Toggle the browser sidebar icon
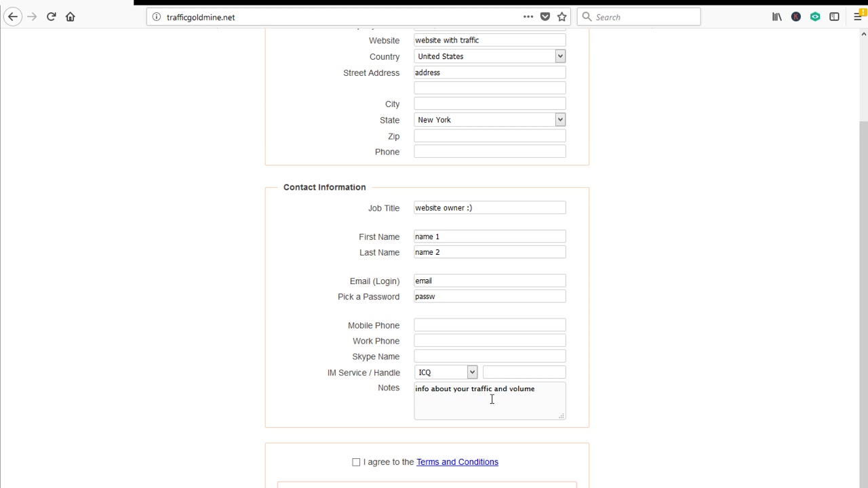 click(x=834, y=17)
